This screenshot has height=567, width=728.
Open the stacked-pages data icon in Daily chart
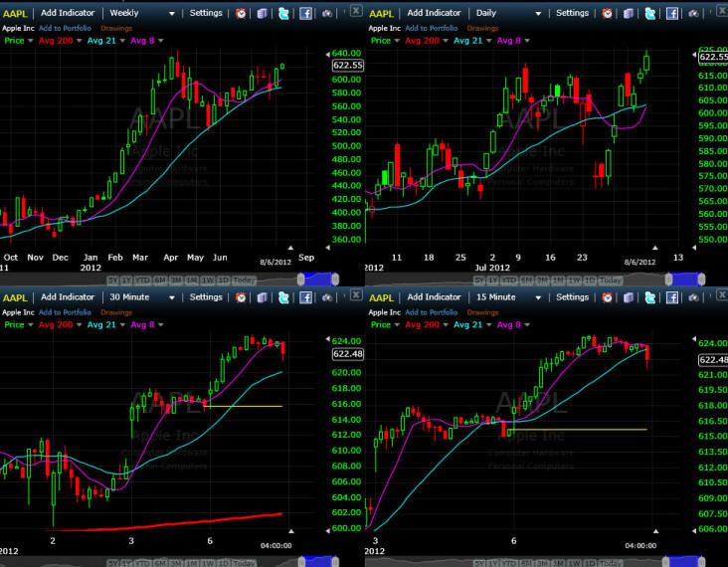point(629,14)
